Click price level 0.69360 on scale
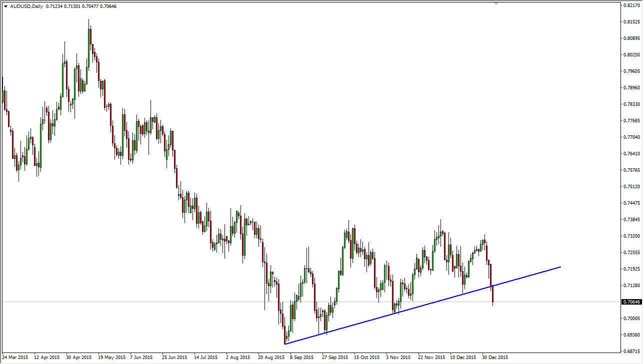 632,335
